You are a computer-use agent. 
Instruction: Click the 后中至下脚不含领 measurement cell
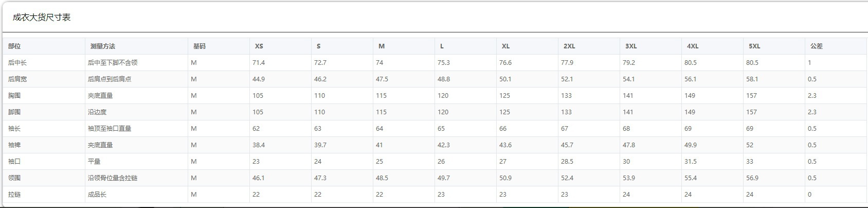[113, 63]
